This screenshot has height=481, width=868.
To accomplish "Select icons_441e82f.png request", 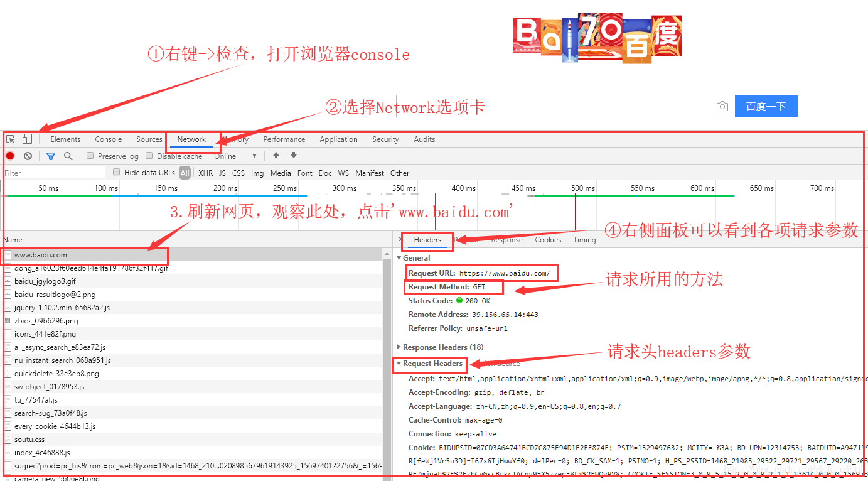I will (x=191, y=334).
